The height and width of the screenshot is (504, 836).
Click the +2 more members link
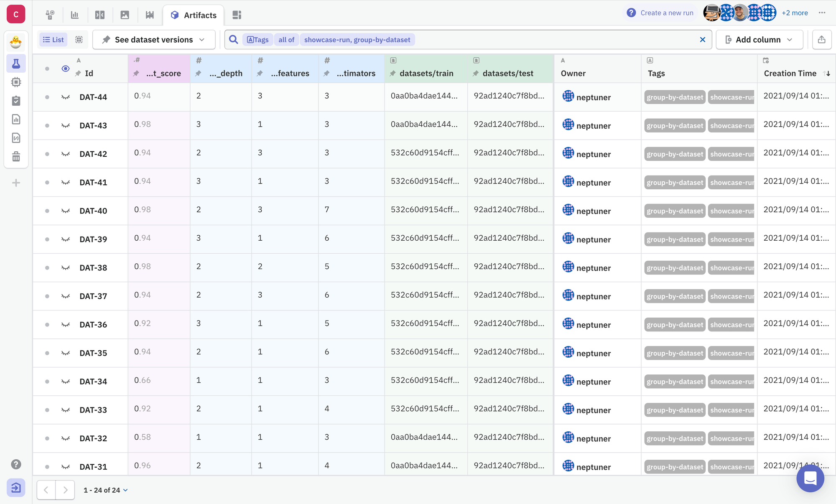(795, 13)
